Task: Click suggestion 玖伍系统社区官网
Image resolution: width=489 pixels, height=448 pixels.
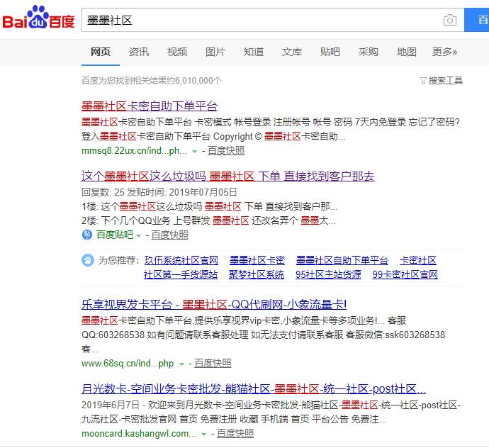Action: tap(181, 260)
